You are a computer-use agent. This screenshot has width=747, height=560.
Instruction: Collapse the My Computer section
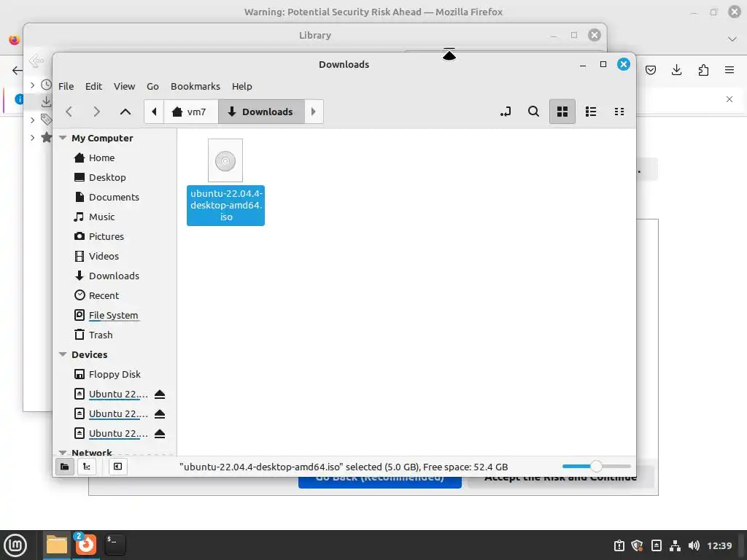(63, 138)
